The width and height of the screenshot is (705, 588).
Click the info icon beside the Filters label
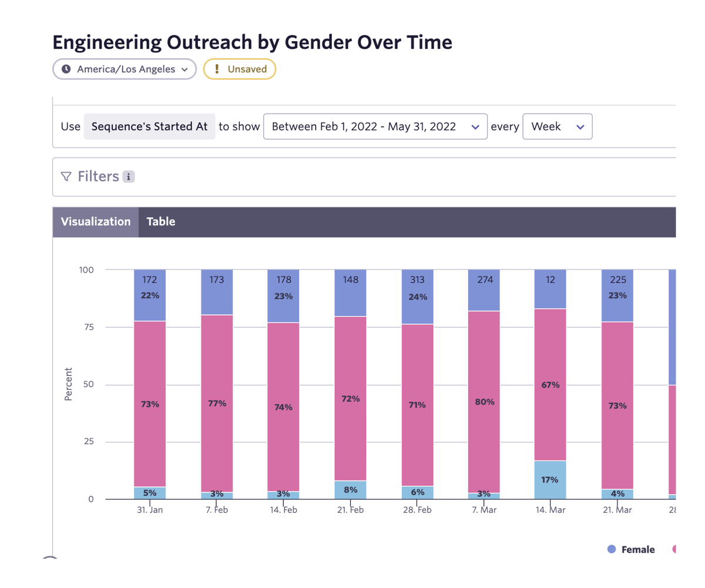click(x=129, y=176)
